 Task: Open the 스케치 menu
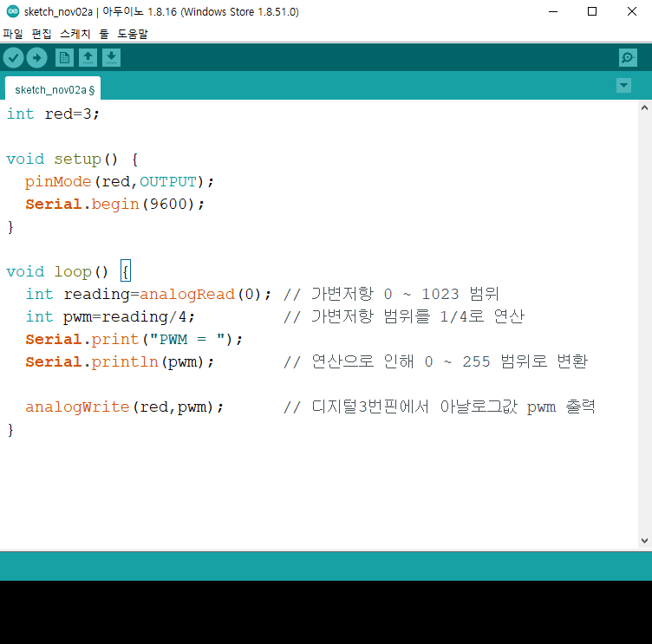pyautogui.click(x=75, y=34)
